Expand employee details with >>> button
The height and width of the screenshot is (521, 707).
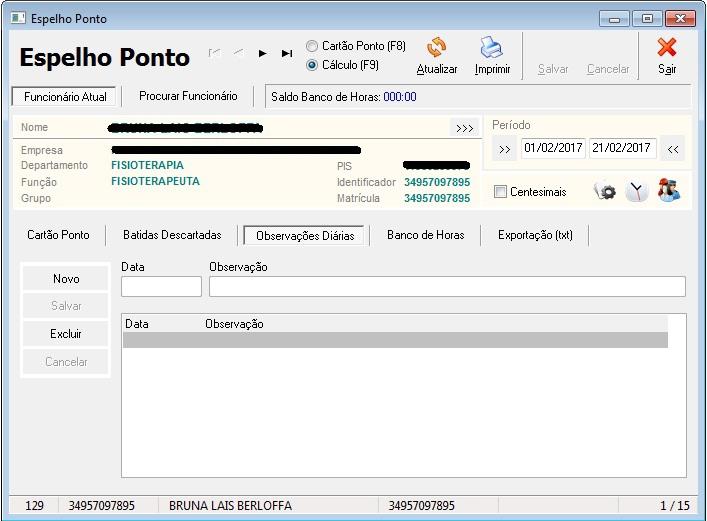464,128
